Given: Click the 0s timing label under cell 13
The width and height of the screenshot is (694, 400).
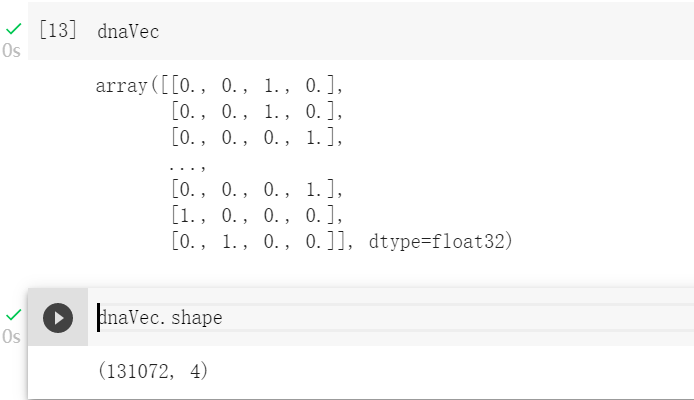Looking at the screenshot, I should (x=11, y=50).
